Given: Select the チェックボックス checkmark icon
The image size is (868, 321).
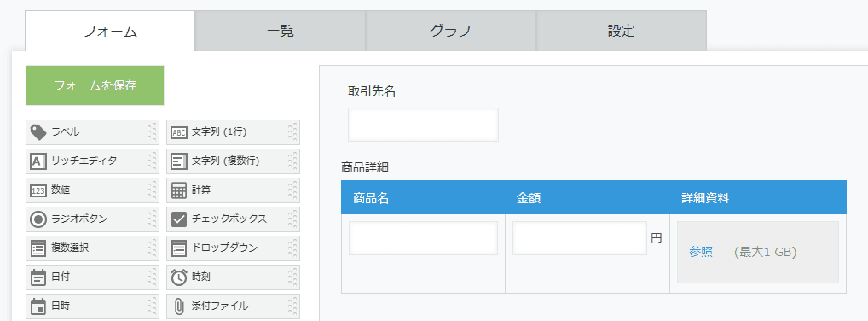Looking at the screenshot, I should click(x=179, y=219).
